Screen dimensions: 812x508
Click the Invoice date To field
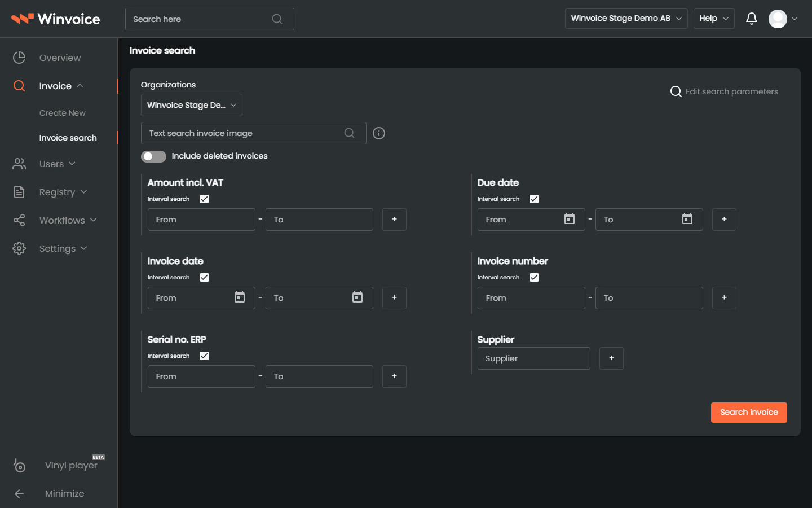pyautogui.click(x=319, y=298)
